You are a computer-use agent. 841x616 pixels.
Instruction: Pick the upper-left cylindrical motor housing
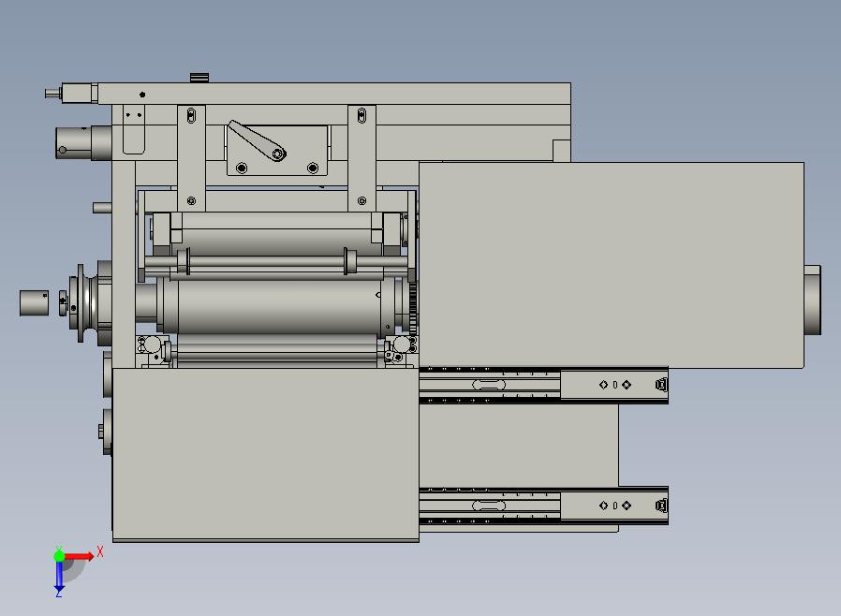(x=83, y=142)
